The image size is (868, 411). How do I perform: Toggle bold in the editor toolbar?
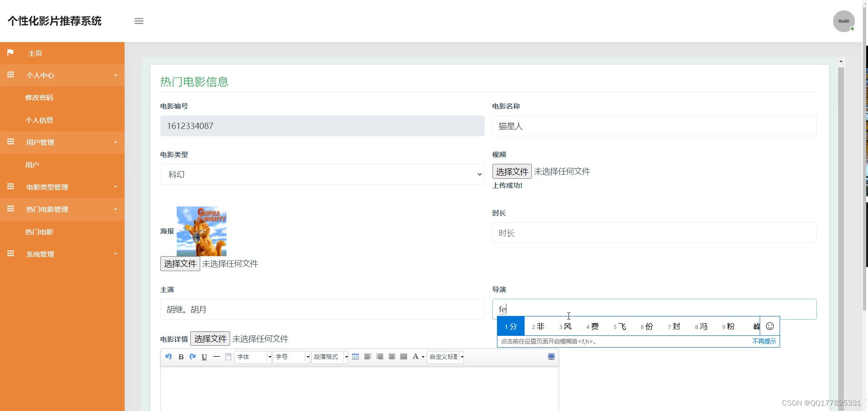click(181, 357)
